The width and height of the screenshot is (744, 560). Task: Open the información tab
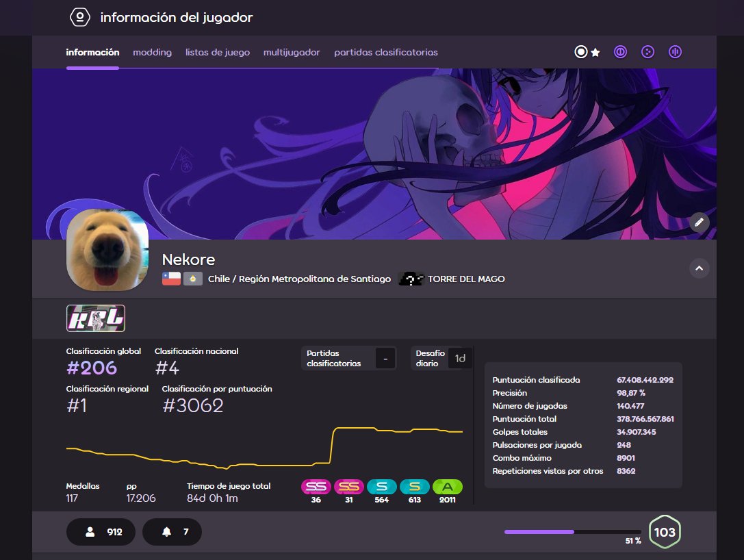tap(92, 52)
